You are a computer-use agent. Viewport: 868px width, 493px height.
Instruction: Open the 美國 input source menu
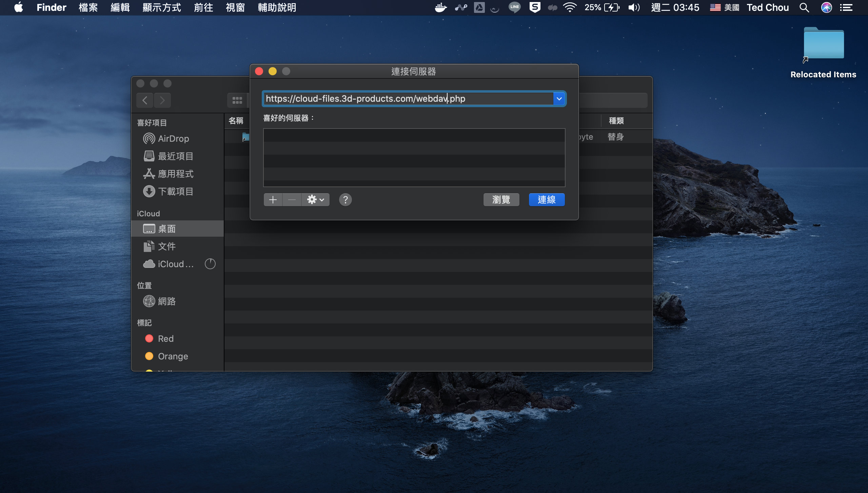tap(725, 7)
